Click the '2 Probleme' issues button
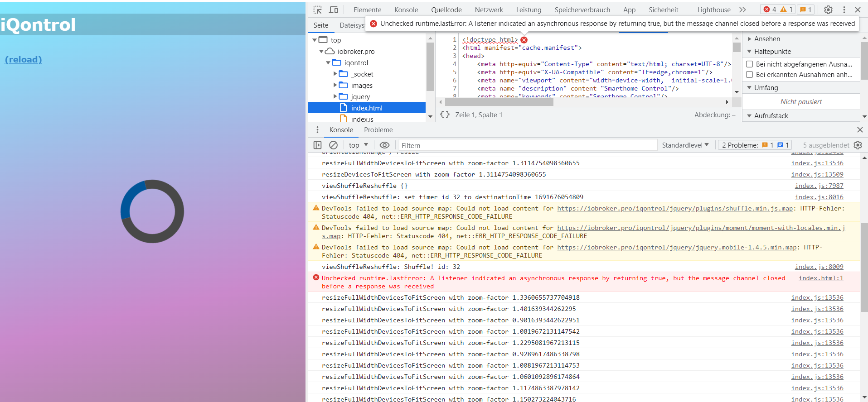 click(755, 145)
